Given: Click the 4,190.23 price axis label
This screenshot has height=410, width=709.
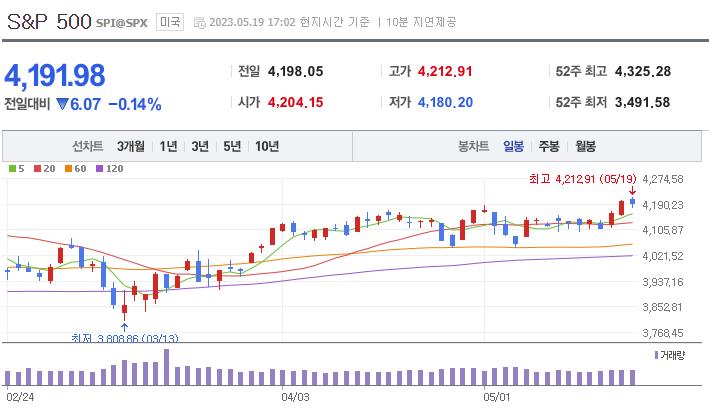Looking at the screenshot, I should click(x=662, y=205).
